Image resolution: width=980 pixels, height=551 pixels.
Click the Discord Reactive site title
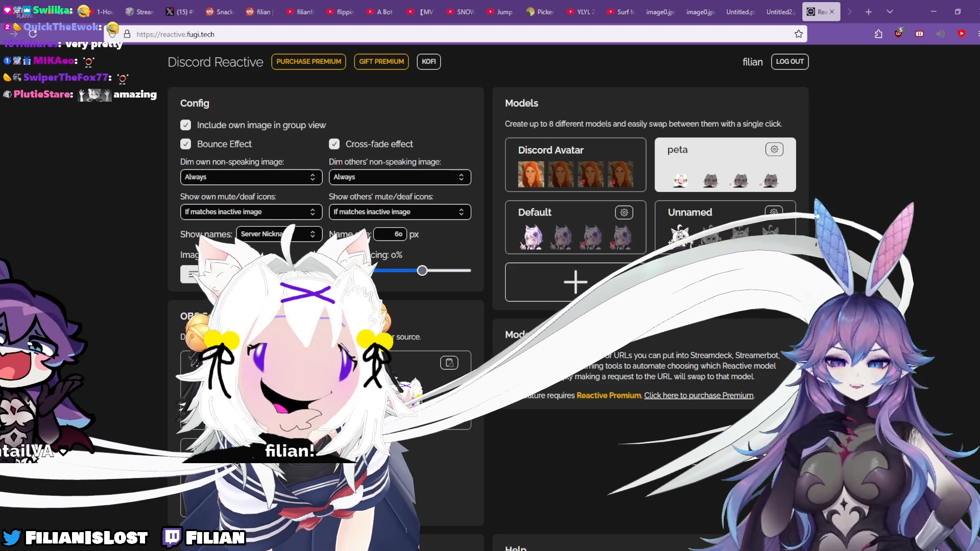pos(216,62)
